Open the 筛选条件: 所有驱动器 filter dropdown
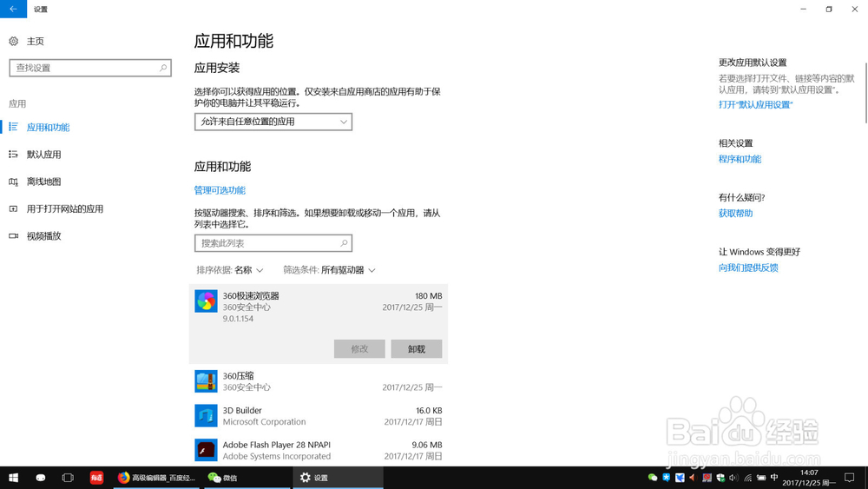868x489 pixels. pos(329,270)
